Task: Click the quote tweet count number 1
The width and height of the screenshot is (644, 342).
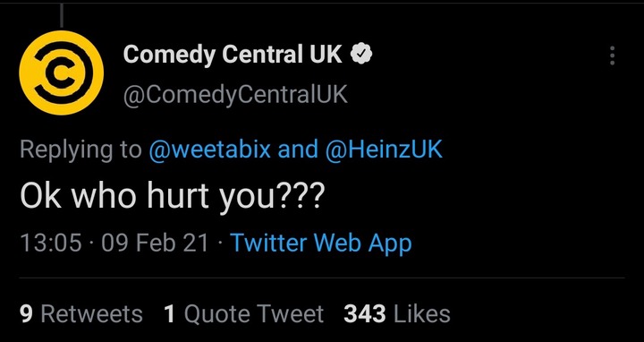Action: pyautogui.click(x=169, y=314)
